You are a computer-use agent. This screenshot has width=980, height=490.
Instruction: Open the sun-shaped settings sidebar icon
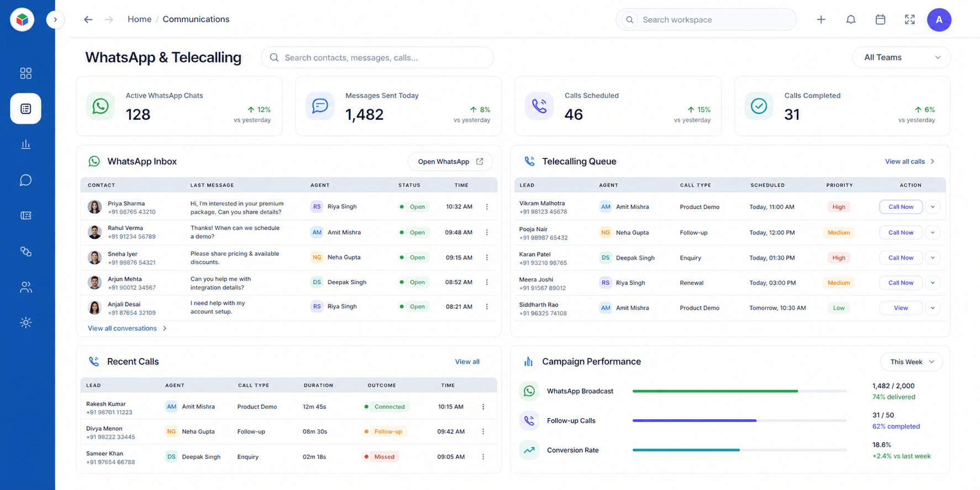(25, 323)
